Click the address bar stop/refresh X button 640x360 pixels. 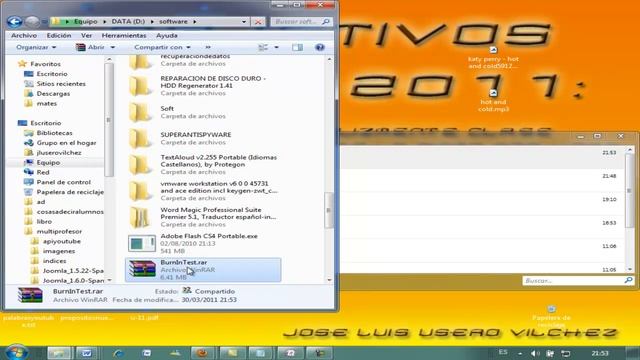pos(258,22)
